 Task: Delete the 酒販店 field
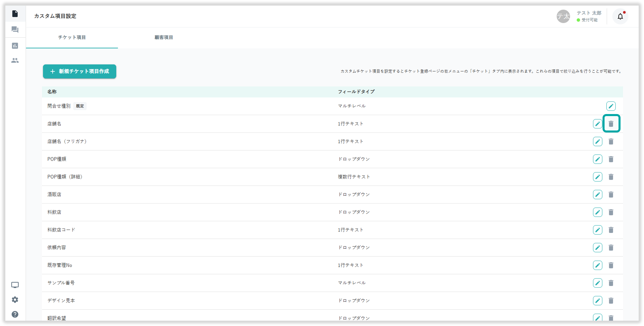611,194
